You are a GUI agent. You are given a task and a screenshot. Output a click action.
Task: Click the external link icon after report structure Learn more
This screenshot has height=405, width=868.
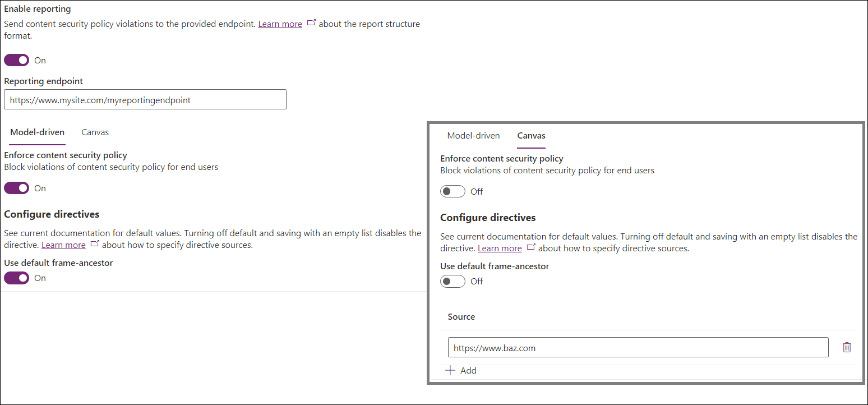311,23
